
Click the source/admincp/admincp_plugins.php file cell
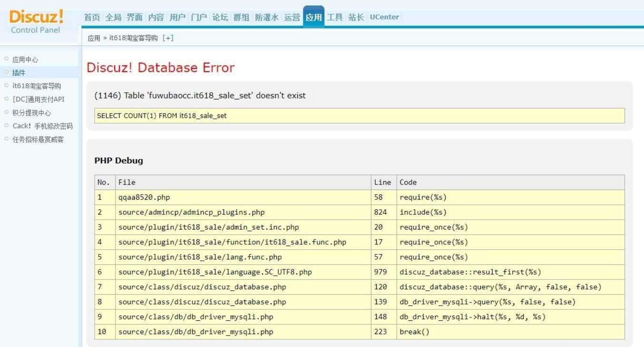243,212
